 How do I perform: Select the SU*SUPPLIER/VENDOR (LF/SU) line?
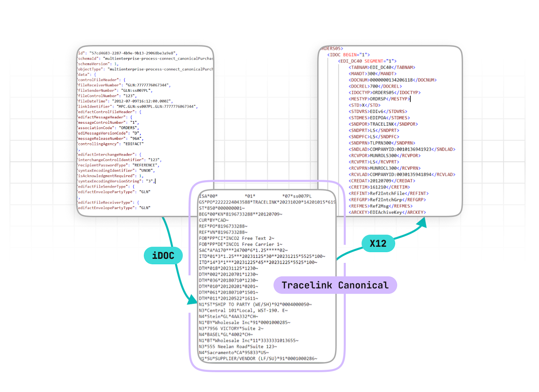(259, 359)
